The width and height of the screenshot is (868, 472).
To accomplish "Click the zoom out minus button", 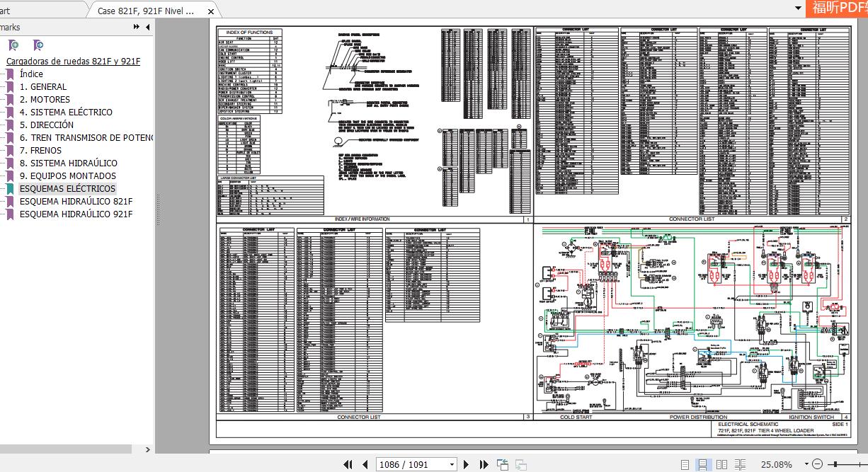I will point(817,464).
